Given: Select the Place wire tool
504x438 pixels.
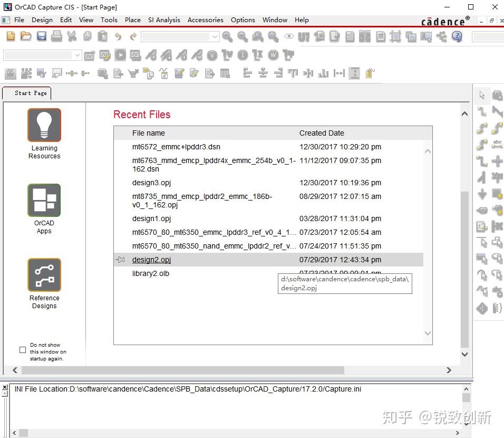Looking at the screenshot, I should (481, 111).
